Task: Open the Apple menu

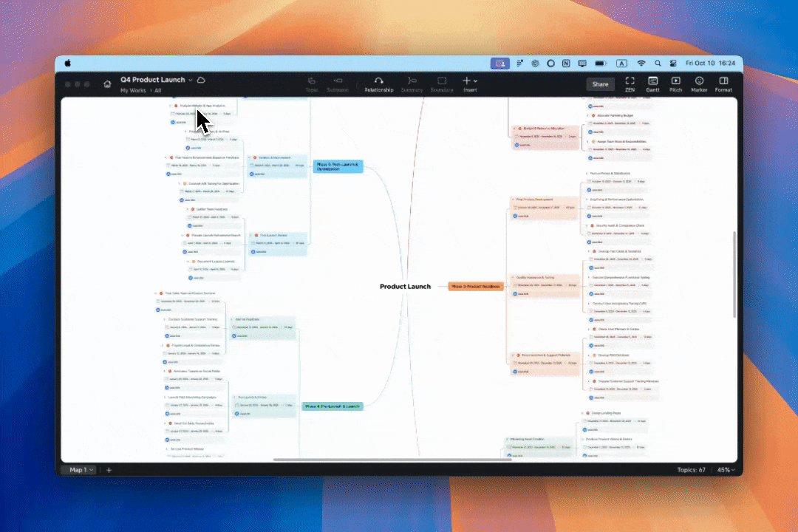Action: (x=68, y=63)
